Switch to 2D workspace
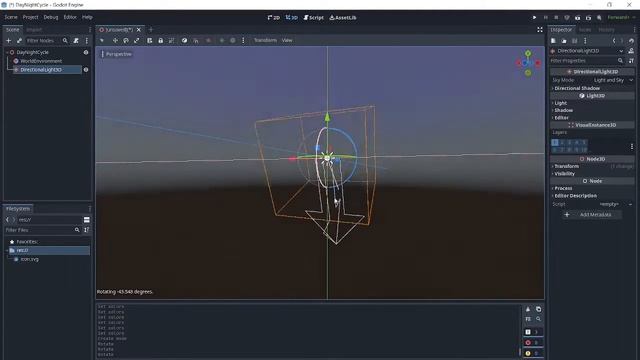640x360 pixels. (x=273, y=18)
